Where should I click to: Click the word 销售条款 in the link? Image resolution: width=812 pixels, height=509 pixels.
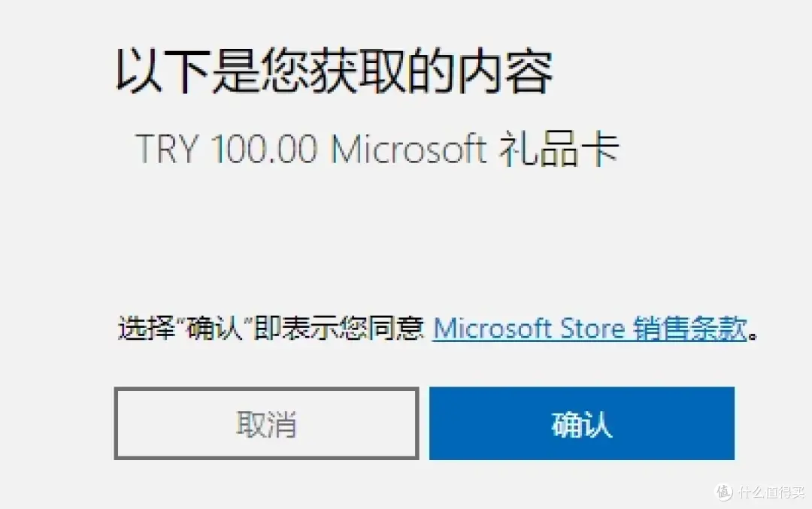(690, 329)
